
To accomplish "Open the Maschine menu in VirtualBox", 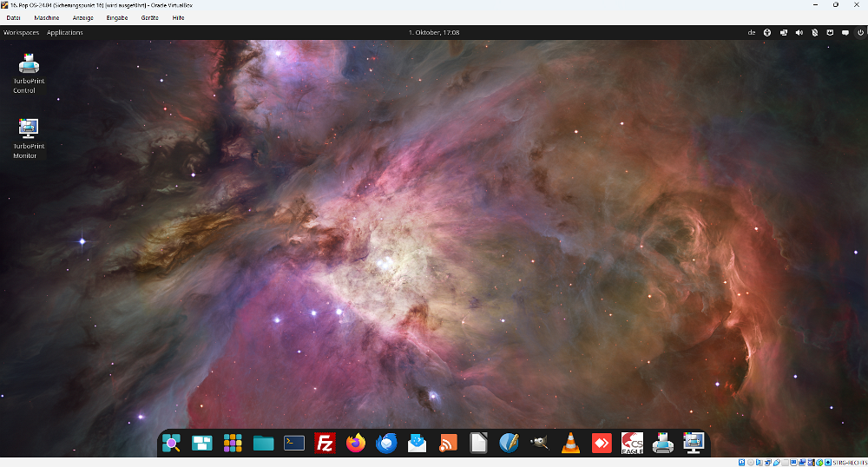I will 47,17.
